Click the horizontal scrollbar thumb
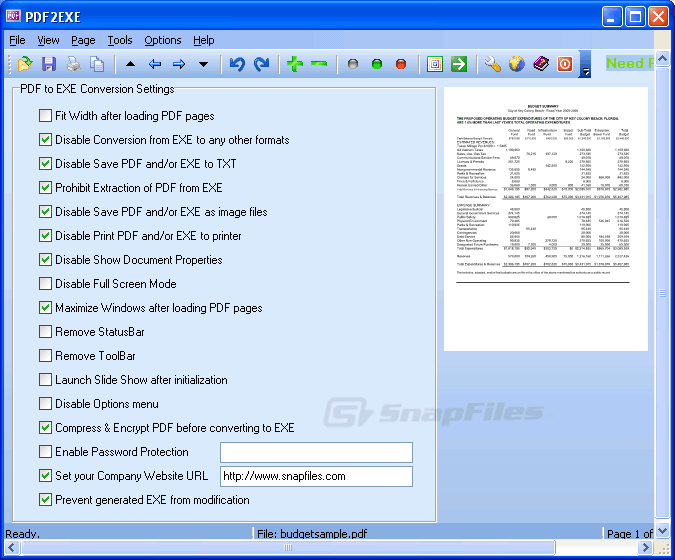675x560 pixels. pos(288,548)
